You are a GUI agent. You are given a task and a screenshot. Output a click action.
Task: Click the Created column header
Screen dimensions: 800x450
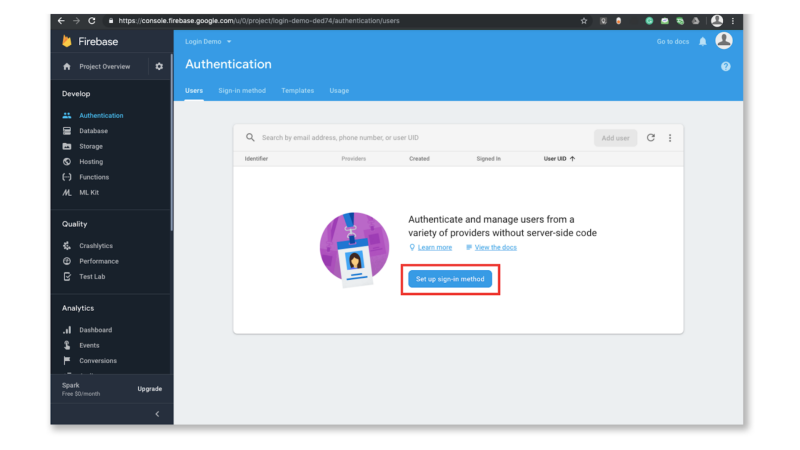click(419, 159)
